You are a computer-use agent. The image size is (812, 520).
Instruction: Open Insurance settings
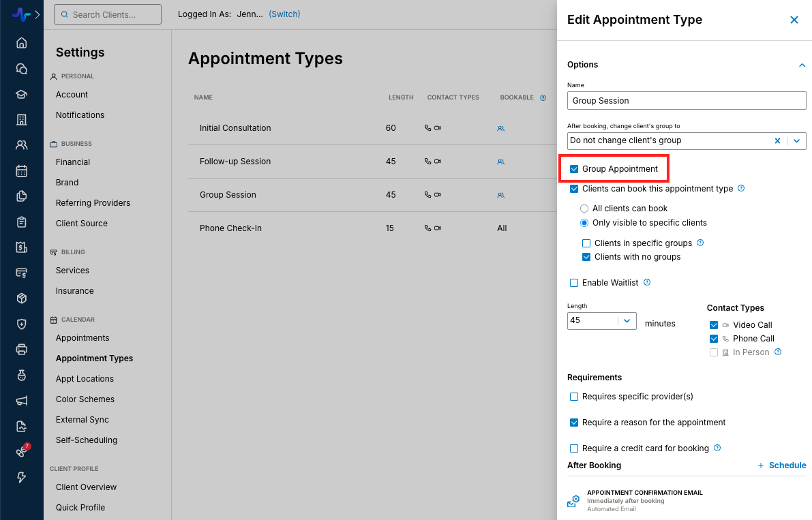point(75,291)
